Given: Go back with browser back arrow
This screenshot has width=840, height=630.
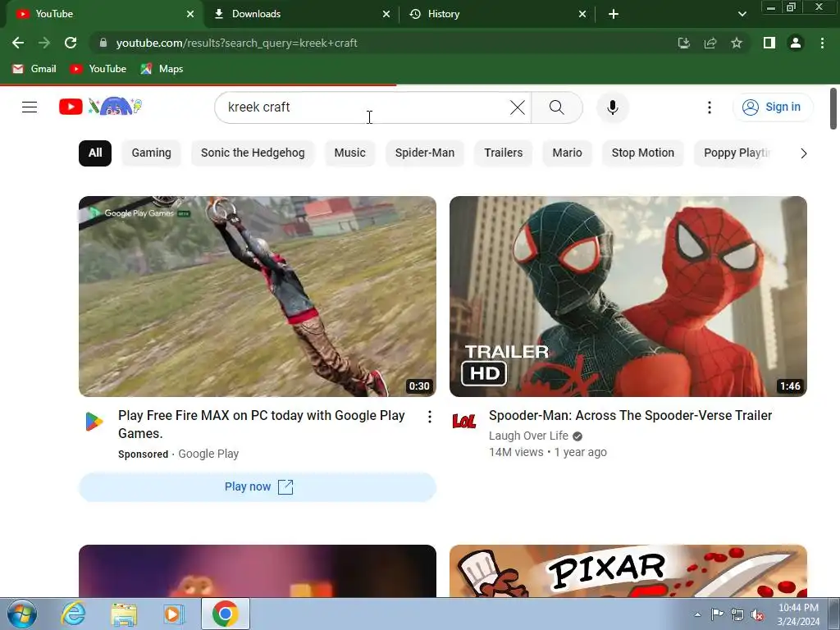Looking at the screenshot, I should coord(18,43).
